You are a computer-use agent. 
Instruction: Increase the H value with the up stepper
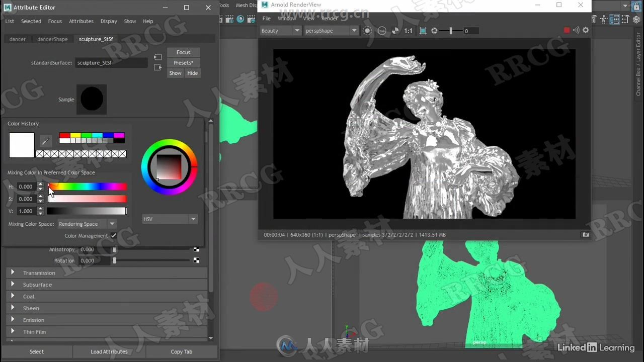coord(40,184)
